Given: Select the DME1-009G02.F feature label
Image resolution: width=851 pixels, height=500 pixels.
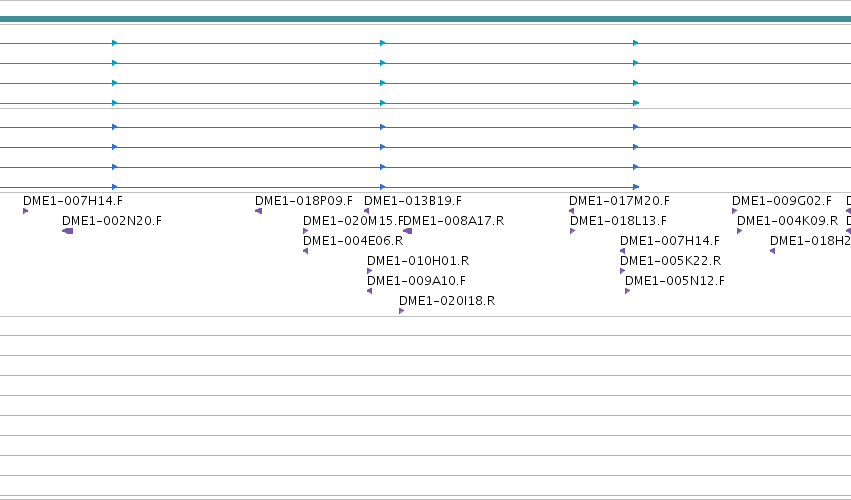Looking at the screenshot, I should click(782, 201).
